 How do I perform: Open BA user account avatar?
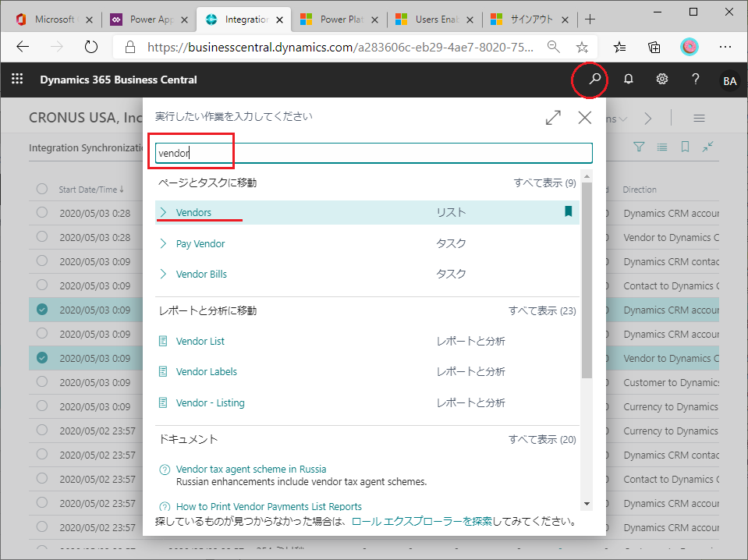click(x=729, y=80)
